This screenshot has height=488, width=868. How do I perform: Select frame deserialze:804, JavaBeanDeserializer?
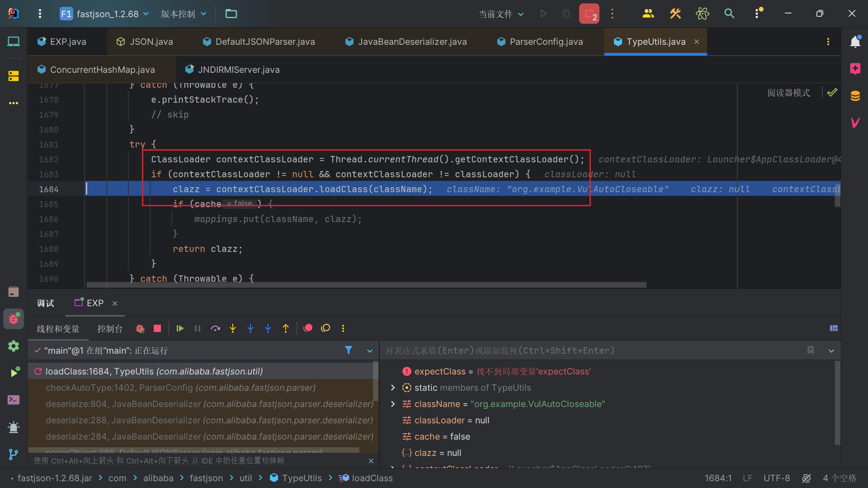pyautogui.click(x=201, y=404)
